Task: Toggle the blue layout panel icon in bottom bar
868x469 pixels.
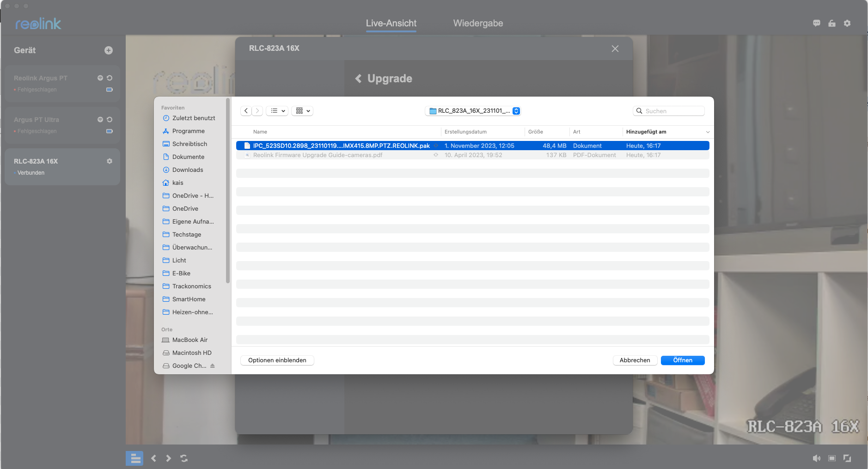Action: coord(134,458)
